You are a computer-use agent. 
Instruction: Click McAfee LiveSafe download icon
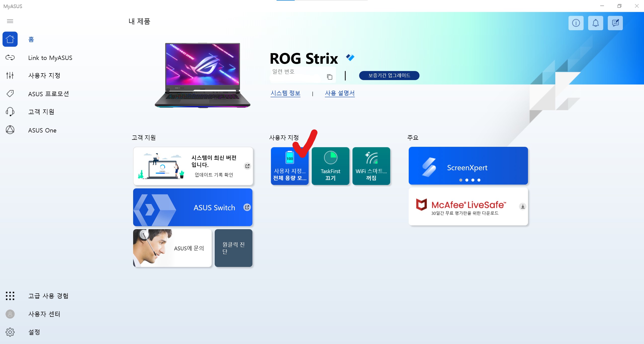click(x=523, y=207)
